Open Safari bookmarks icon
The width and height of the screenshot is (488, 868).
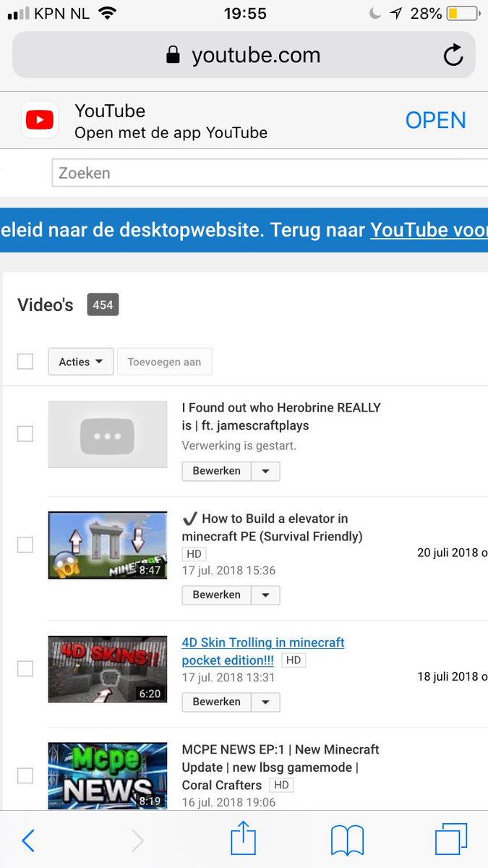(x=347, y=841)
